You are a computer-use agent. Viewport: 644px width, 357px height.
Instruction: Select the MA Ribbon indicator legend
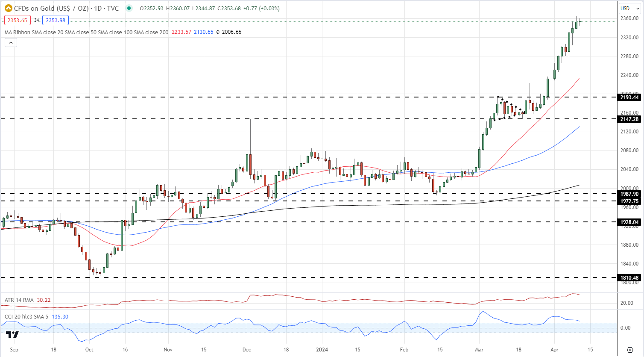coord(87,32)
